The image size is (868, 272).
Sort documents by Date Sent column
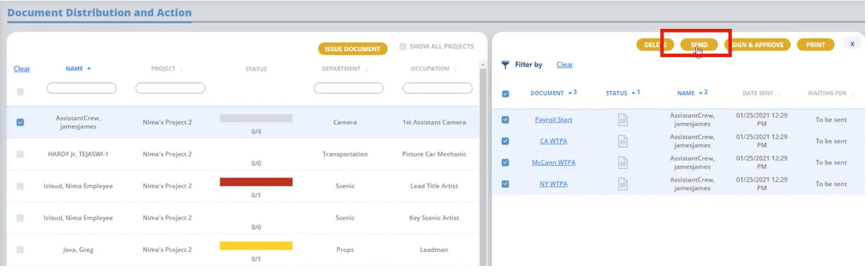pos(761,94)
